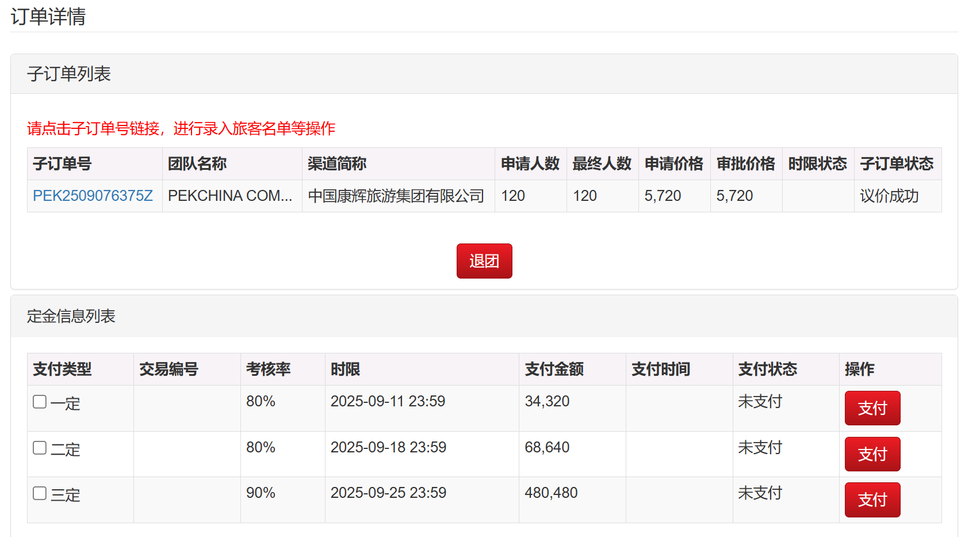Image resolution: width=980 pixels, height=537 pixels.
Task: Click the truncated team name PEKCHINA COM...
Action: point(230,196)
